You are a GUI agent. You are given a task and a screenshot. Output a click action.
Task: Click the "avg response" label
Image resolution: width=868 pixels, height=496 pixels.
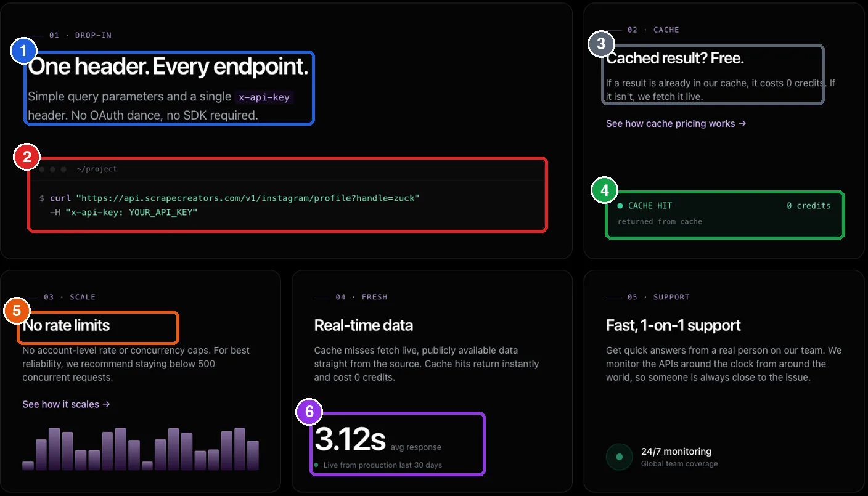416,447
